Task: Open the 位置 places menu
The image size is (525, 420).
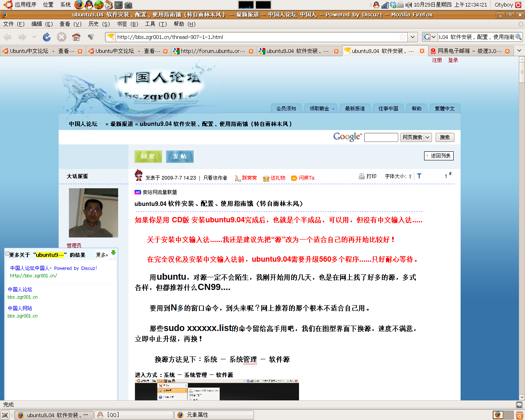Action: point(48,5)
